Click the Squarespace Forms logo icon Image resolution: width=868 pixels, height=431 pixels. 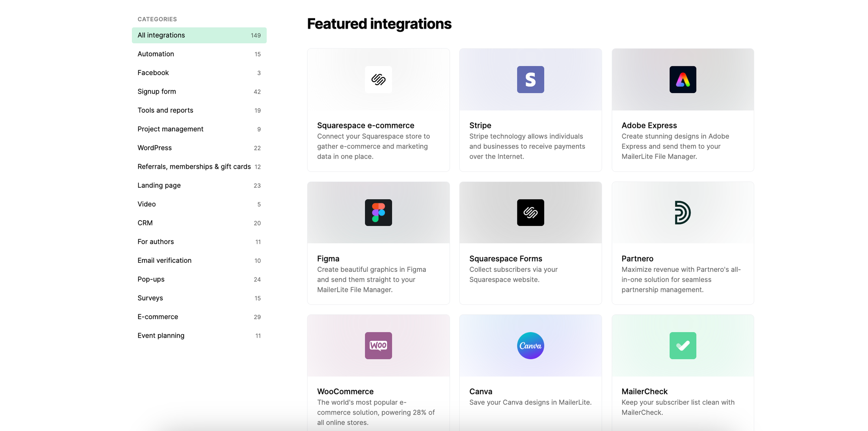point(530,213)
